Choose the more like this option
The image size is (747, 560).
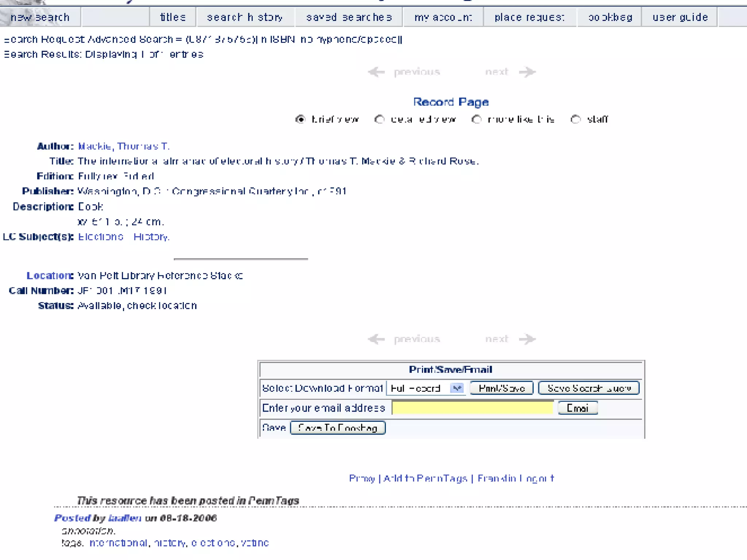pos(476,119)
